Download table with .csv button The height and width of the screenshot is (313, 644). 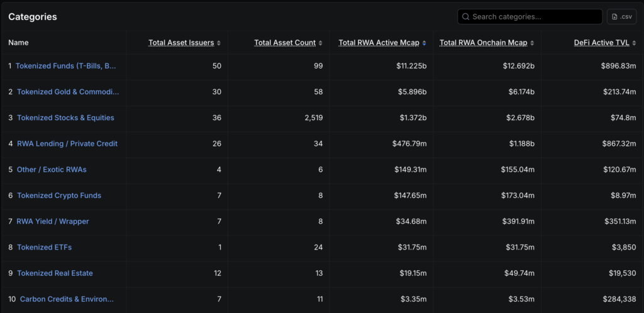tap(621, 17)
